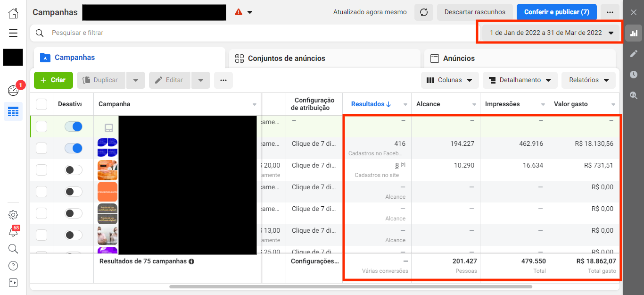
Task: Click the horizontal scrollbar below the table
Action: 351,287
